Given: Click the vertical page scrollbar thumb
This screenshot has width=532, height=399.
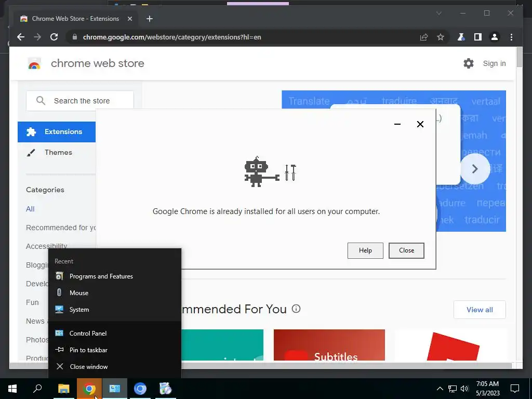Looking at the screenshot, I should coord(519,57).
